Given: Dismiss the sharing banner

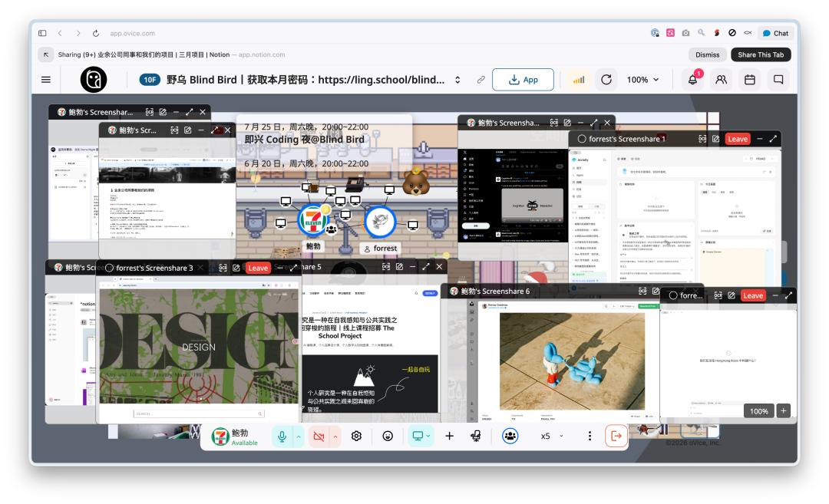Looking at the screenshot, I should 708,54.
